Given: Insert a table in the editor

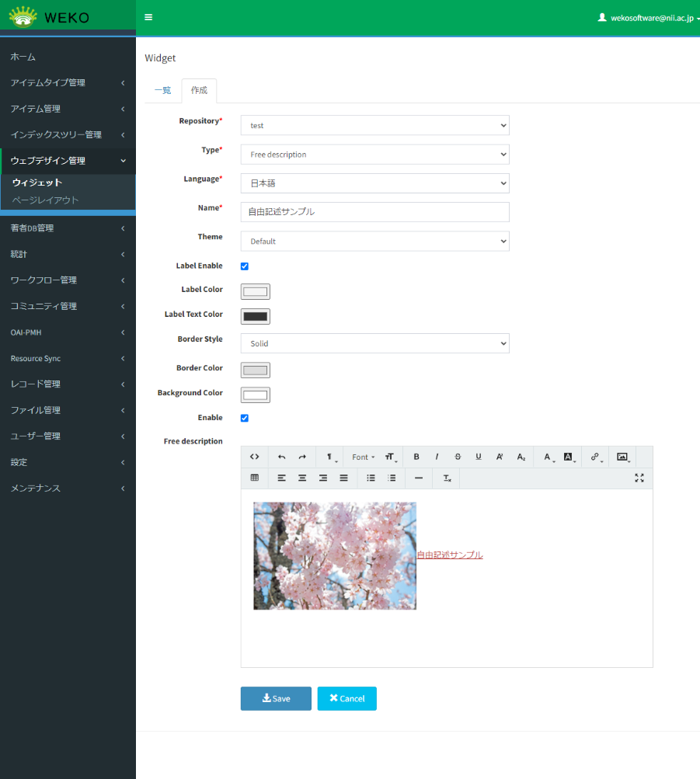Looking at the screenshot, I should [x=254, y=478].
